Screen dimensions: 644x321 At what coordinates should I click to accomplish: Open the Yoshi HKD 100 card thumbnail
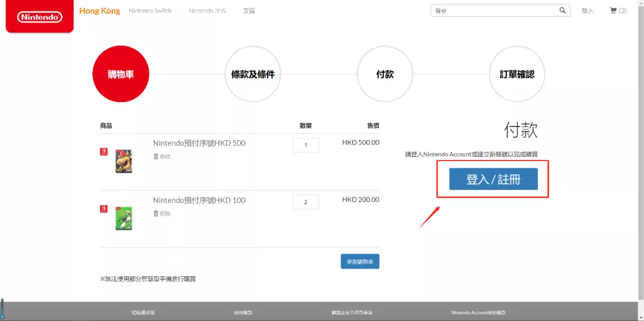pyautogui.click(x=123, y=218)
